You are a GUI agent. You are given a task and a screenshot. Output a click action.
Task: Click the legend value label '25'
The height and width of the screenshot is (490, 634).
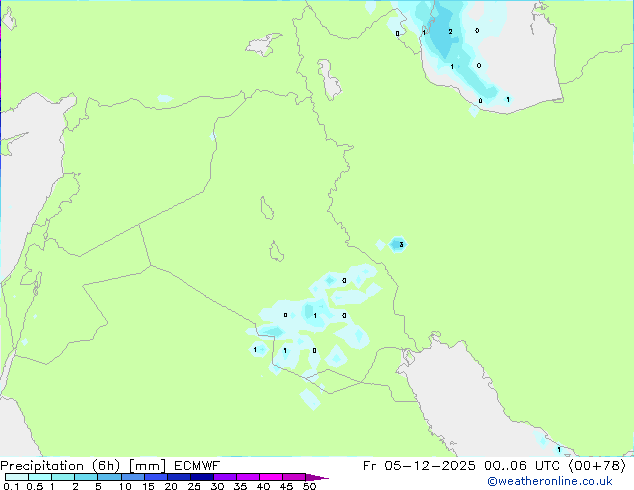[194, 486]
